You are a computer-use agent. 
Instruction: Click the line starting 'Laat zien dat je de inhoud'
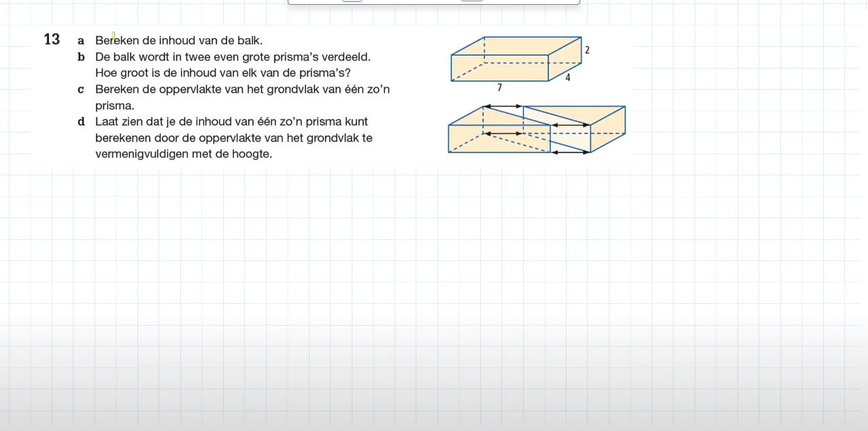(231, 122)
